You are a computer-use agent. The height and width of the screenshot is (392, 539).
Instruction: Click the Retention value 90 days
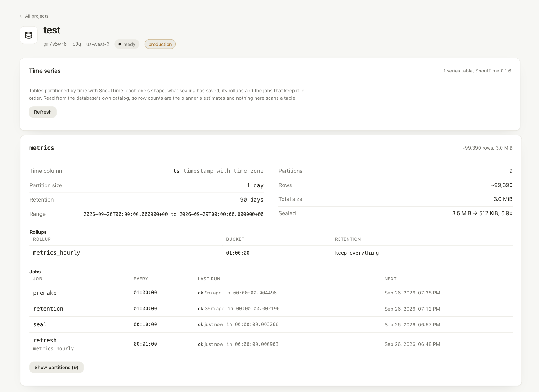point(252,200)
